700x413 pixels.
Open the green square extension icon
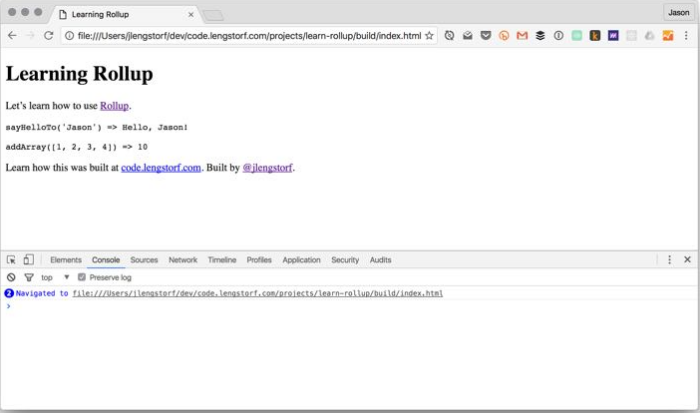577,36
